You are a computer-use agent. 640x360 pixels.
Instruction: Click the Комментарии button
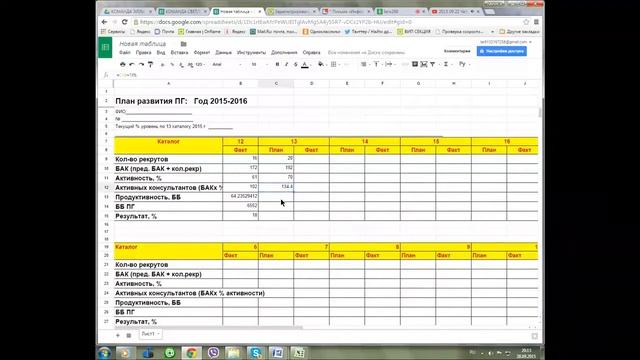click(457, 51)
